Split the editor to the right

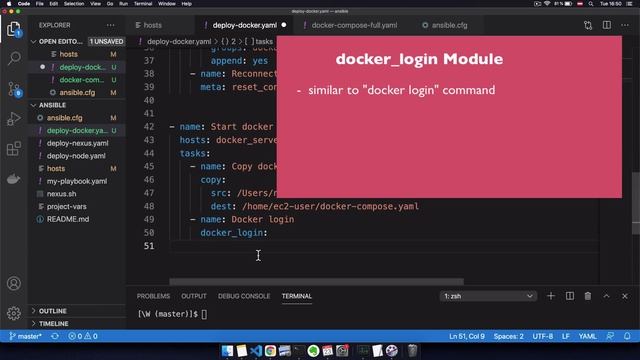click(607, 25)
